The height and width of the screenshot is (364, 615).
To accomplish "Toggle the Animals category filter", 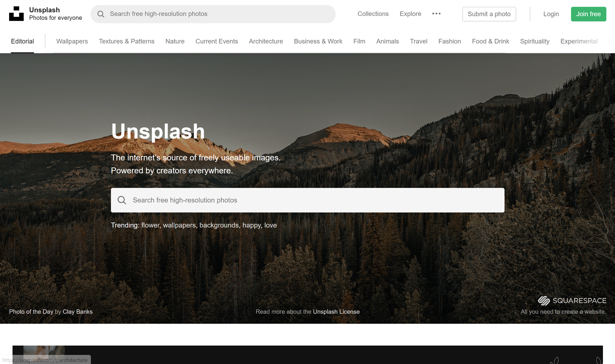I will click(x=387, y=41).
